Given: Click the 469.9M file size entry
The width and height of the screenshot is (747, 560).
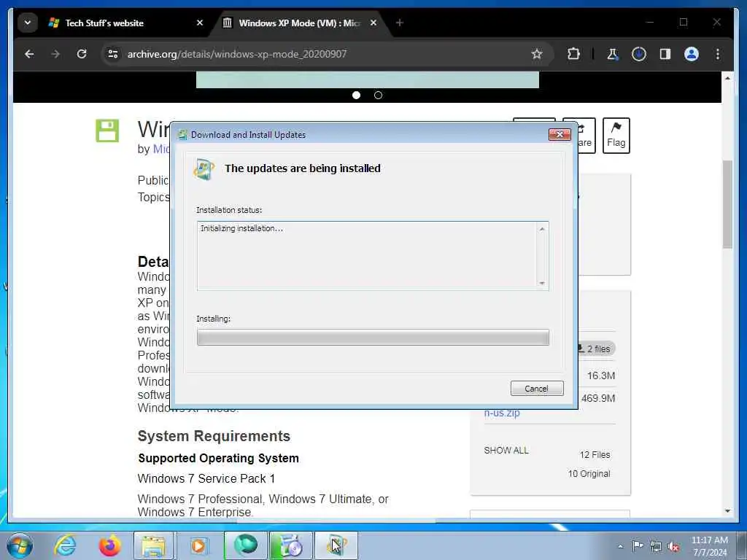Looking at the screenshot, I should coord(598,398).
